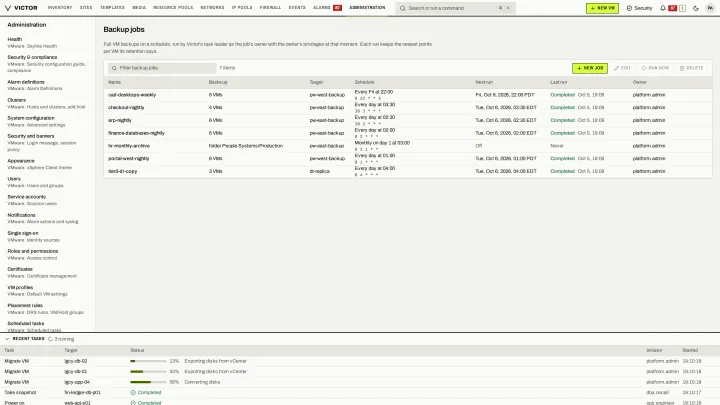Select the Administration tab
The image size is (720, 405).
click(367, 8)
